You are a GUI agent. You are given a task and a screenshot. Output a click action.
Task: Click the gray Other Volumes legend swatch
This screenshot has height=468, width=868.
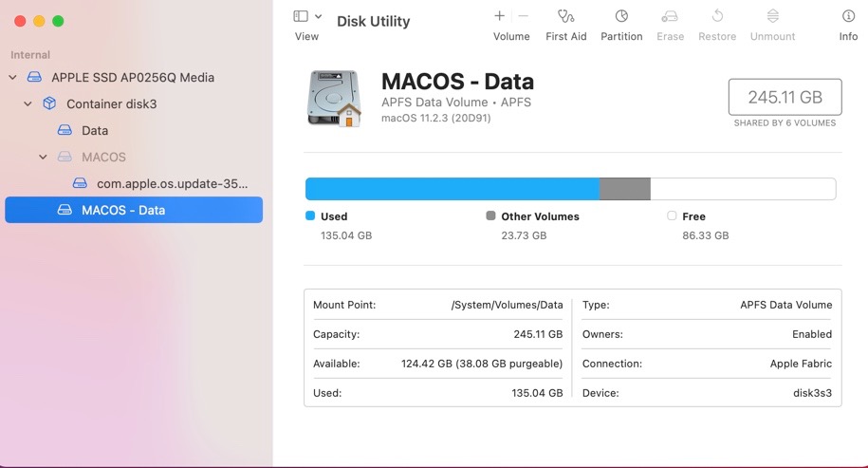click(490, 215)
